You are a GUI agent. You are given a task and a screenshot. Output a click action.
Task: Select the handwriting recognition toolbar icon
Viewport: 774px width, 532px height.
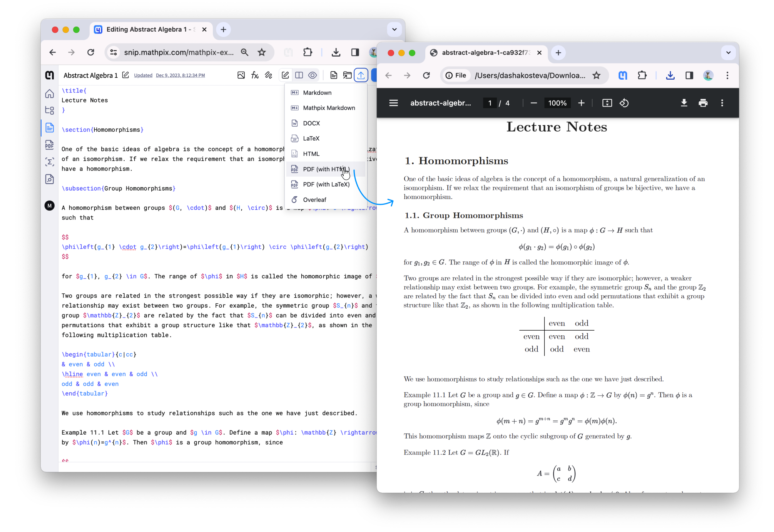(269, 75)
